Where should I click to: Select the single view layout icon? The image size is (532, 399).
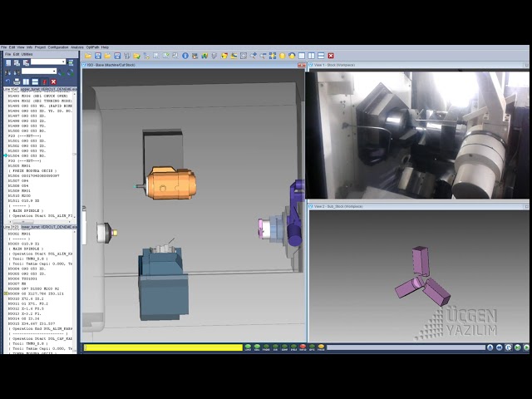pyautogui.click(x=302, y=56)
